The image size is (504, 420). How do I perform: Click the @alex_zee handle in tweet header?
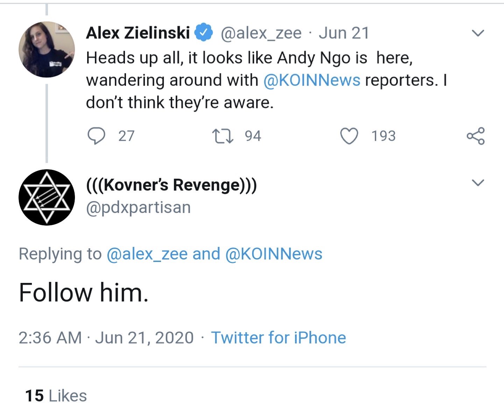click(x=261, y=33)
